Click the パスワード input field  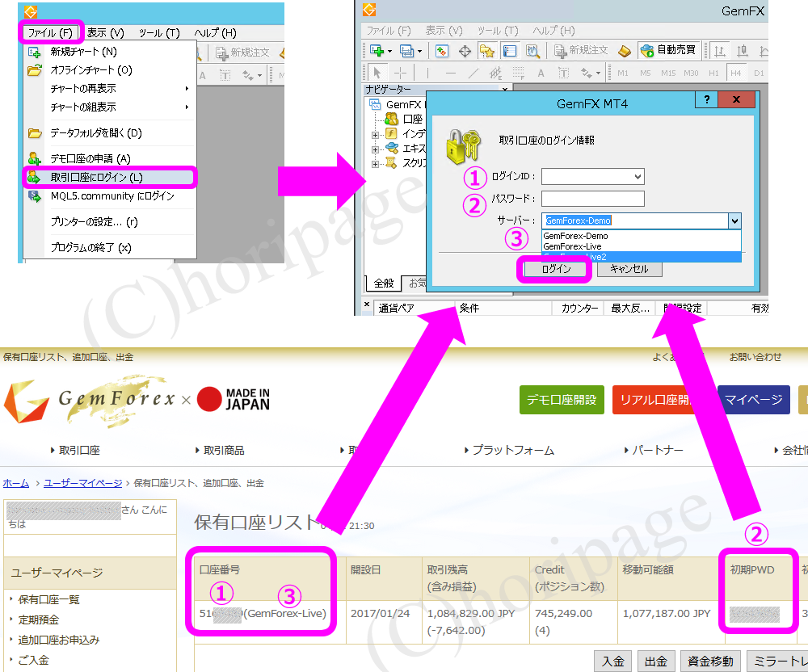[592, 199]
